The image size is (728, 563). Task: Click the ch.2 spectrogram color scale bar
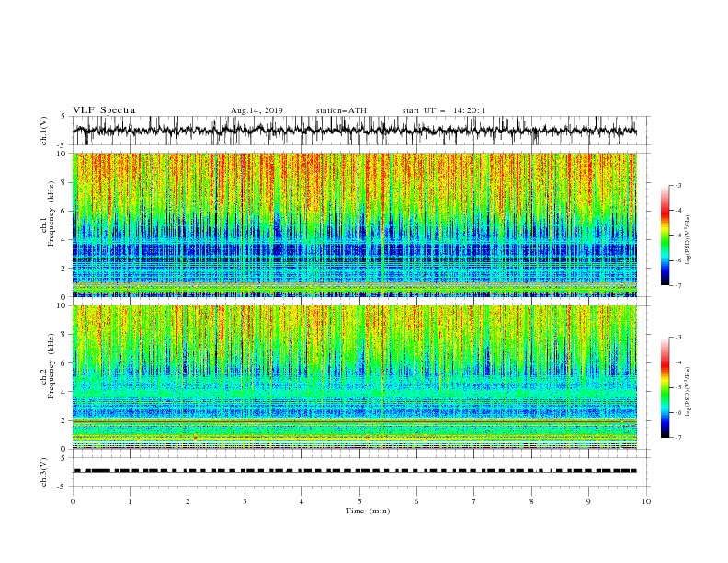pyautogui.click(x=665, y=387)
